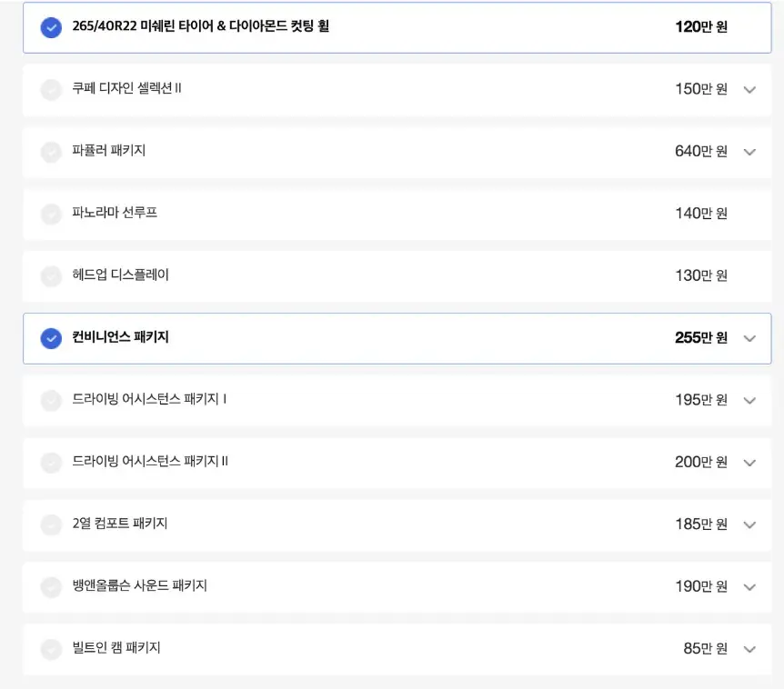Image resolution: width=784 pixels, height=689 pixels.
Task: Click the 265/40R22 미쉐린 타이어 option label
Action: click(x=204, y=27)
